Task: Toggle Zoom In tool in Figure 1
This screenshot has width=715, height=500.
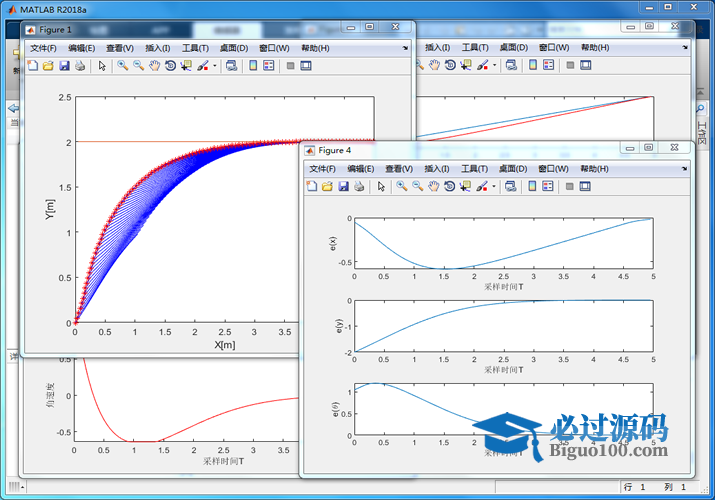Action: pos(122,66)
